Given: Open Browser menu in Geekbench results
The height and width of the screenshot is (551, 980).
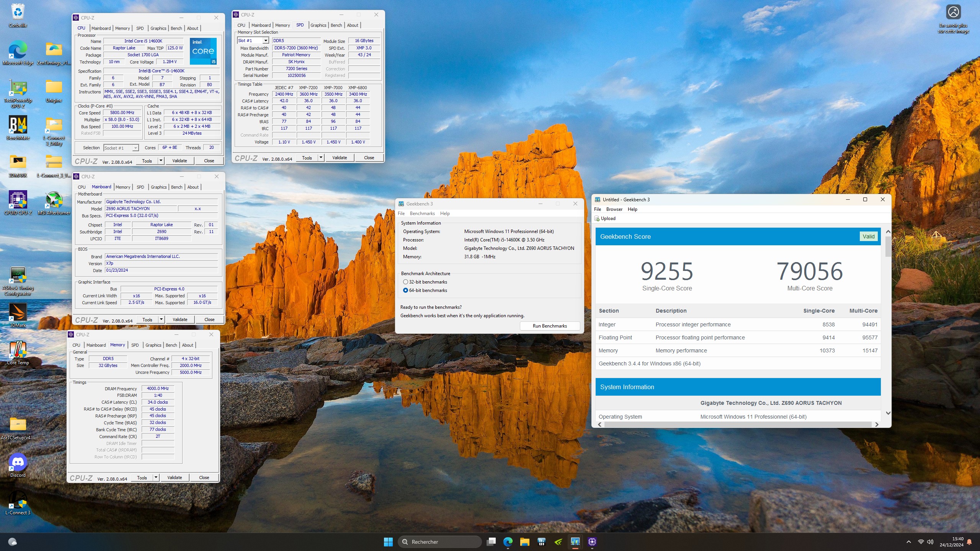Looking at the screenshot, I should [614, 209].
